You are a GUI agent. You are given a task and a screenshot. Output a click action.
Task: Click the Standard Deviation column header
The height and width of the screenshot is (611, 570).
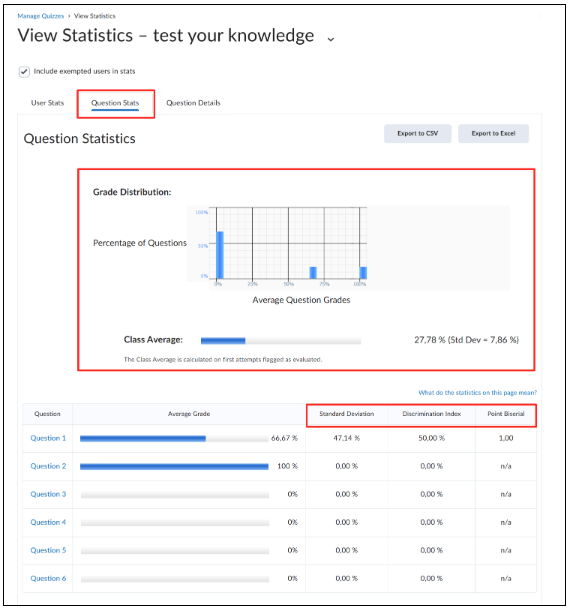point(346,414)
